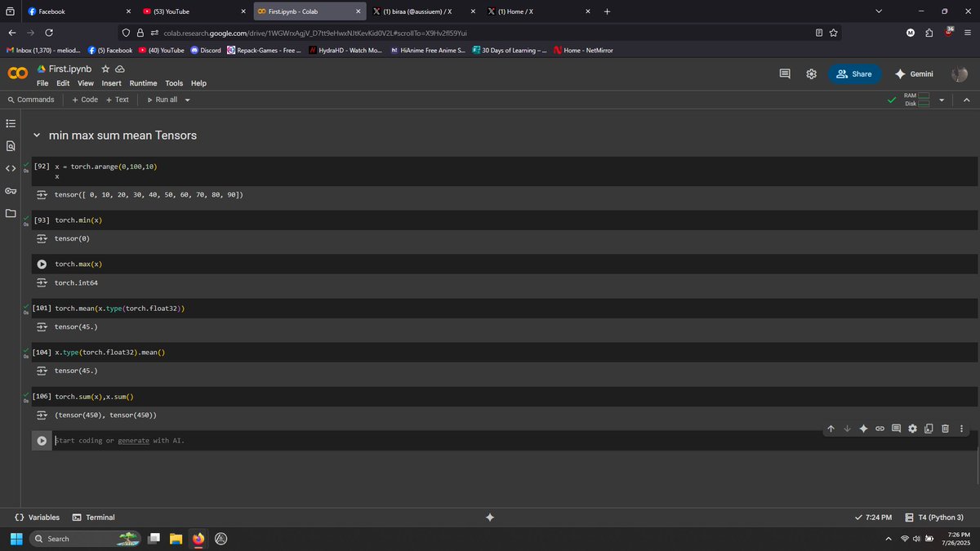
Task: Bookmark this page with the star icon
Action: [x=834, y=33]
